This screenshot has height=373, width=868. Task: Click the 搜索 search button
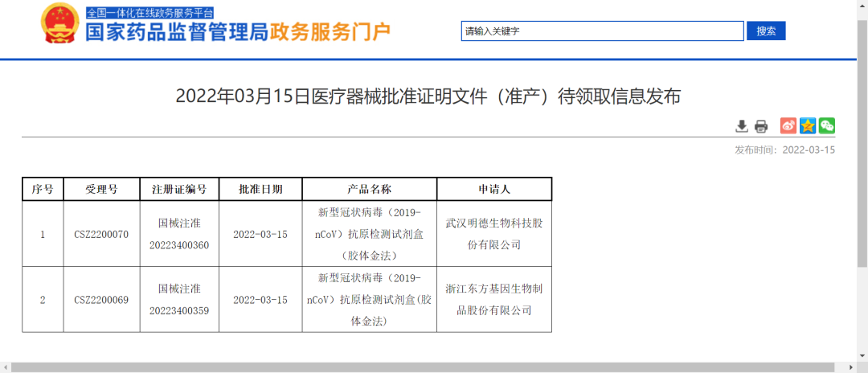[x=766, y=31]
